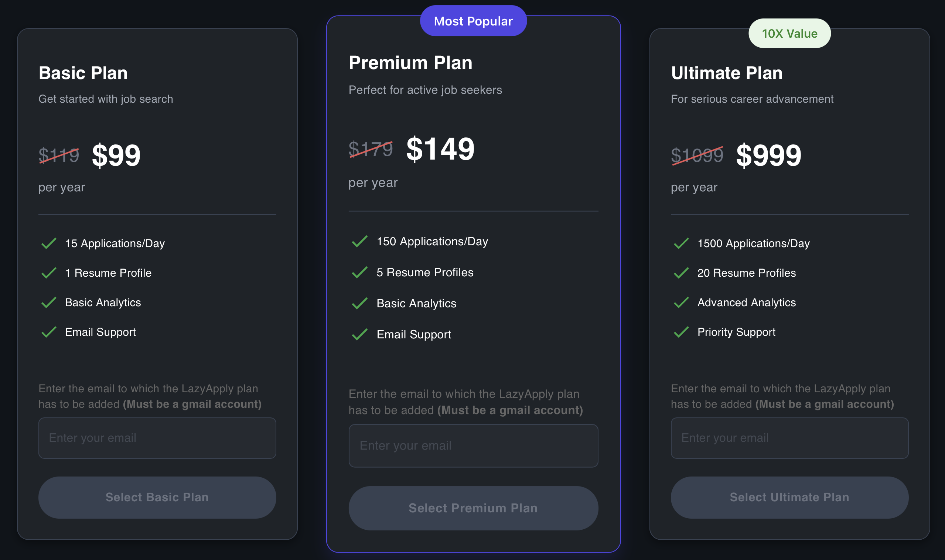Click the Ultimate Plan email input box
This screenshot has height=560, width=945.
click(x=789, y=438)
